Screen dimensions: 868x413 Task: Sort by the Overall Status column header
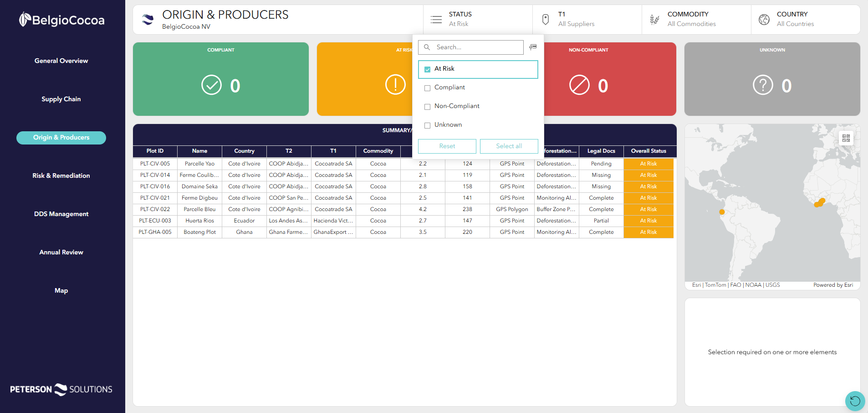pyautogui.click(x=648, y=151)
